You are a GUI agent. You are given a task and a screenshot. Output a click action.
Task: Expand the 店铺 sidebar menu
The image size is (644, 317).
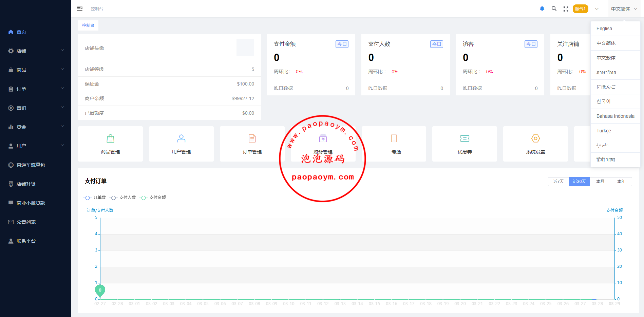point(36,51)
